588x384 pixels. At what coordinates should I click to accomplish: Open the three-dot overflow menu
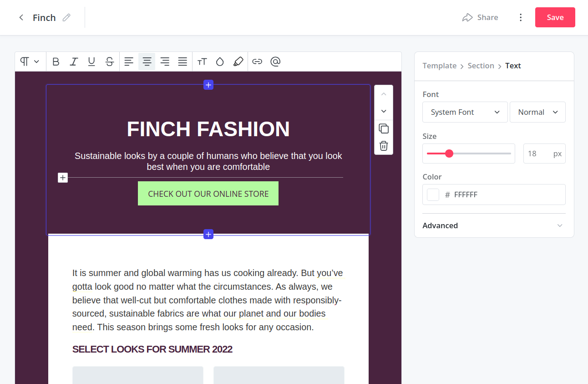click(521, 17)
